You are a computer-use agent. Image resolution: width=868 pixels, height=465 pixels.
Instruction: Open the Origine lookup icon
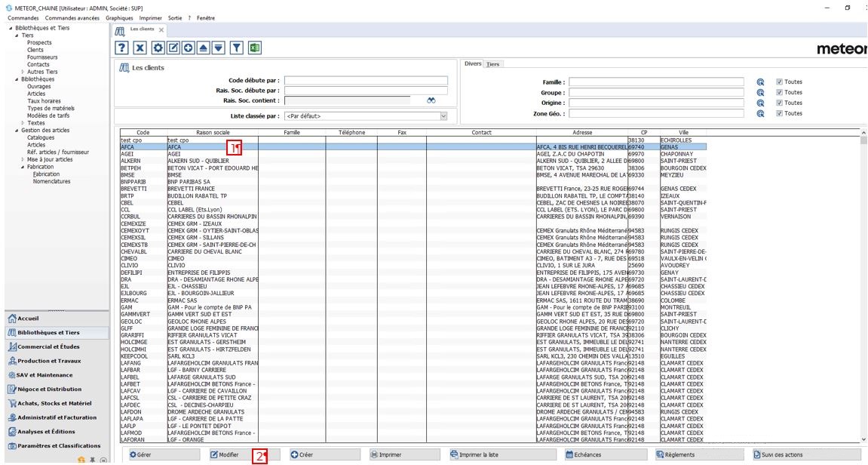(761, 103)
